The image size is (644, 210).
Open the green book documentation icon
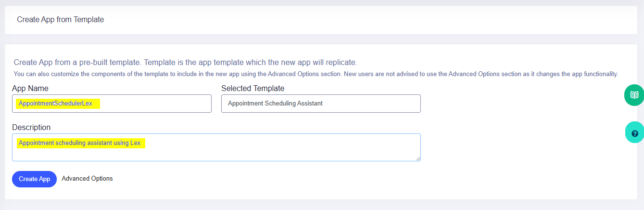click(x=634, y=95)
